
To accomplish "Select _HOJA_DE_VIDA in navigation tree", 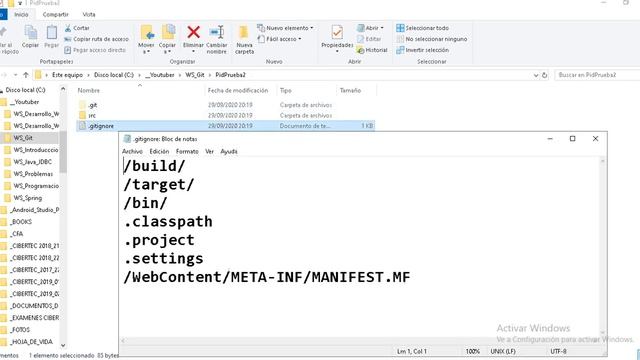I will pos(32,342).
